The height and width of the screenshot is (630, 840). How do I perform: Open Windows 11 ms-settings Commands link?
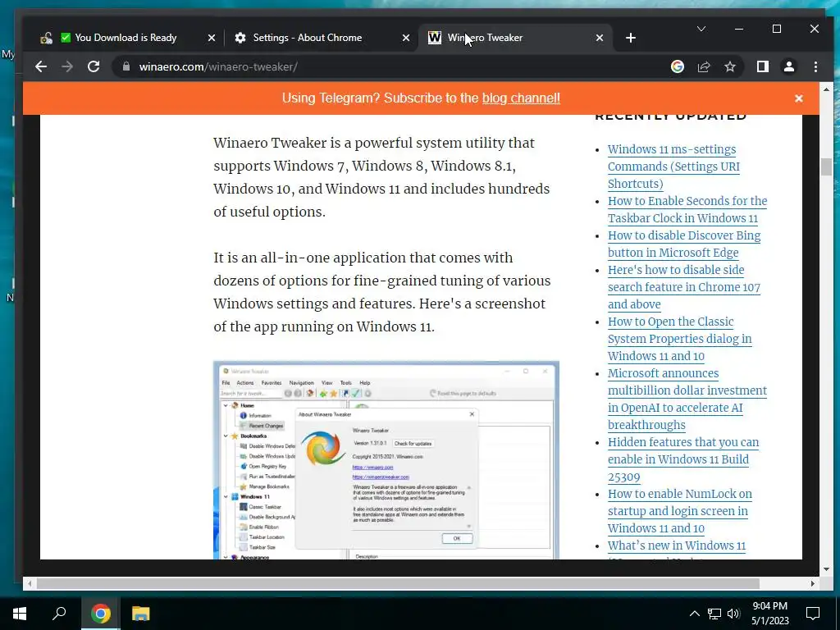[673, 167]
